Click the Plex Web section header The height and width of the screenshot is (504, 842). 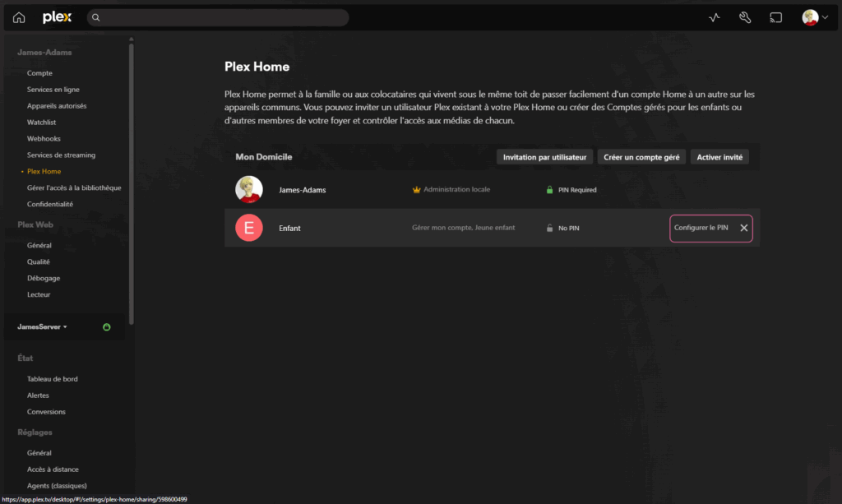click(35, 224)
